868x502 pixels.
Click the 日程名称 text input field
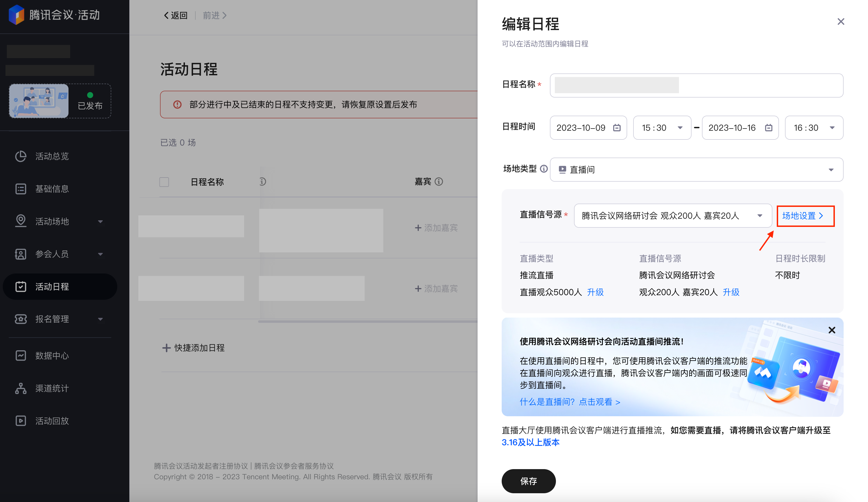tap(696, 85)
